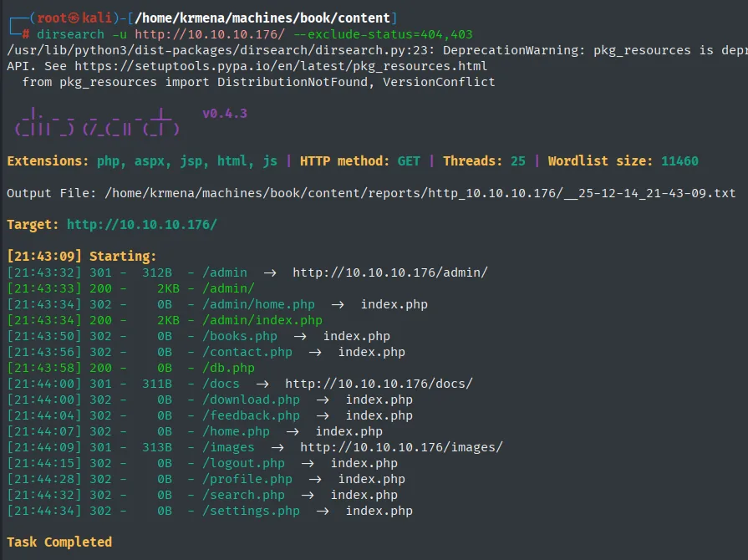Click the kali hostname in prompt
Viewport: 748px width, 560px height.
[x=97, y=18]
